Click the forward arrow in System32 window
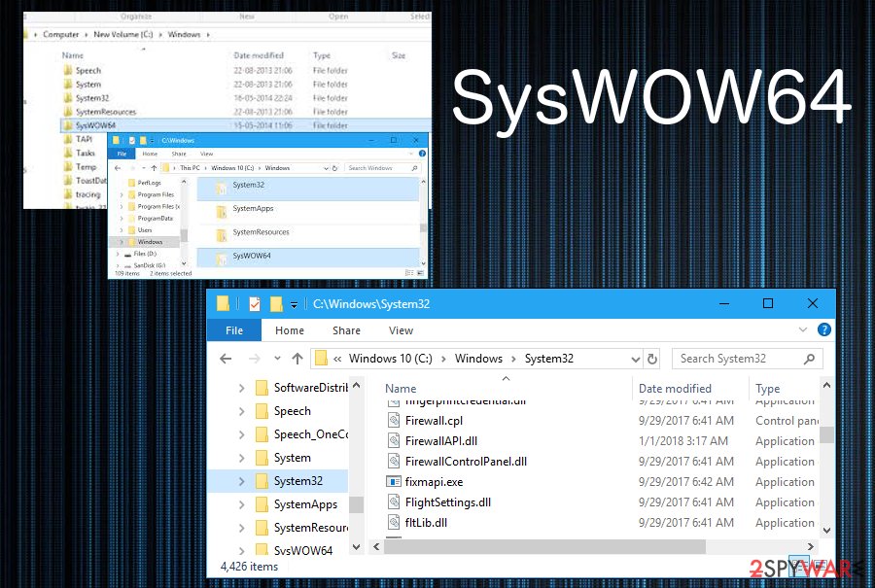This screenshot has height=588, width=875. tap(254, 359)
